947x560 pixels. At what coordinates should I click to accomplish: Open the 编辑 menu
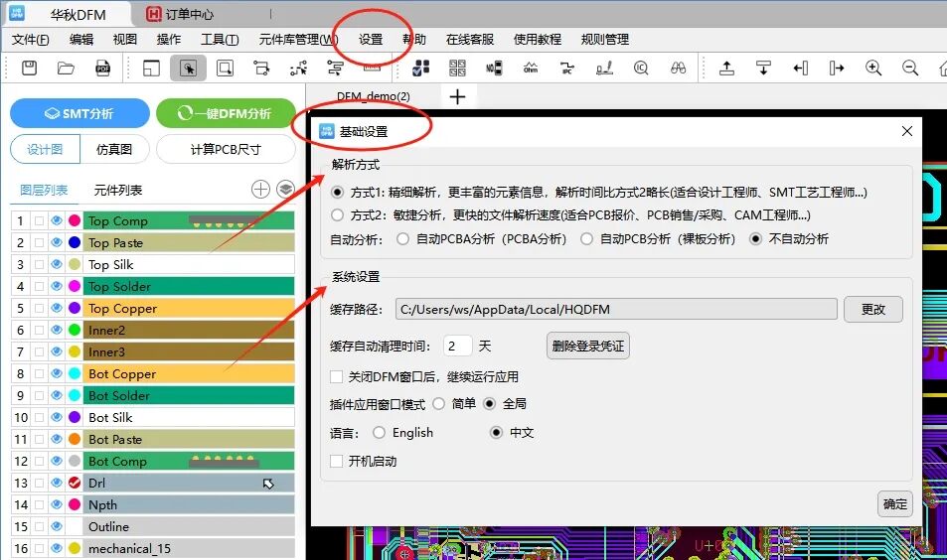[80, 40]
